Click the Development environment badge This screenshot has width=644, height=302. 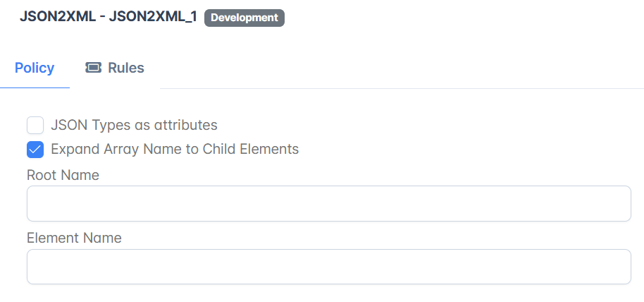click(244, 18)
